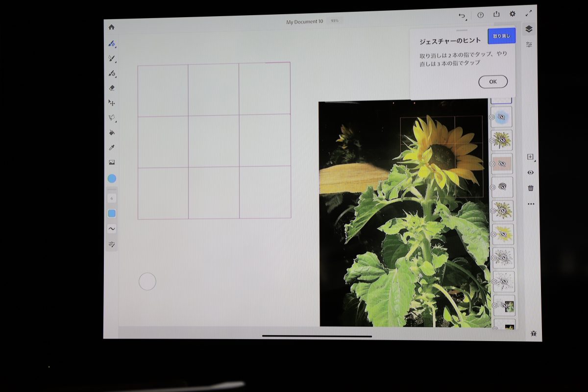This screenshot has width=588, height=392.
Task: Open app settings gear
Action: click(x=513, y=14)
